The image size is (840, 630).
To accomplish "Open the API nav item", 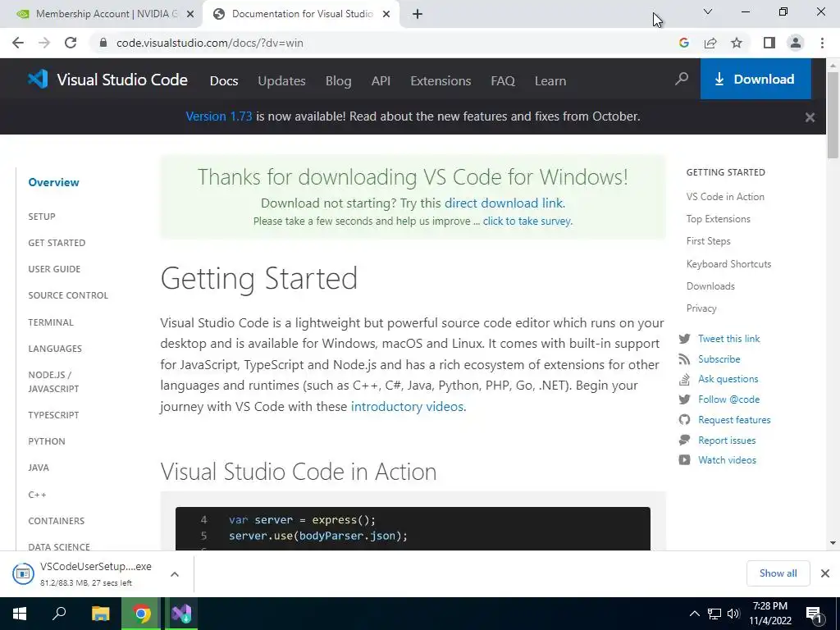I will 381,81.
